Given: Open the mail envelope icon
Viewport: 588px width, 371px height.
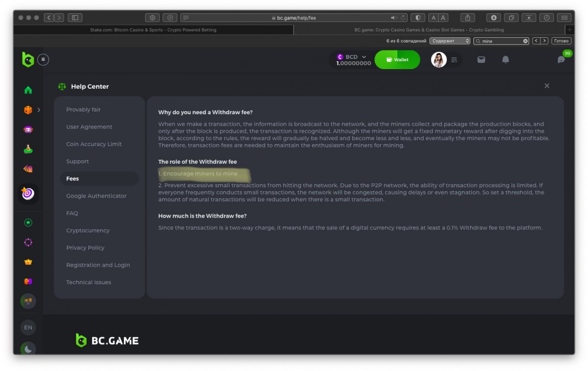Looking at the screenshot, I should (x=481, y=60).
